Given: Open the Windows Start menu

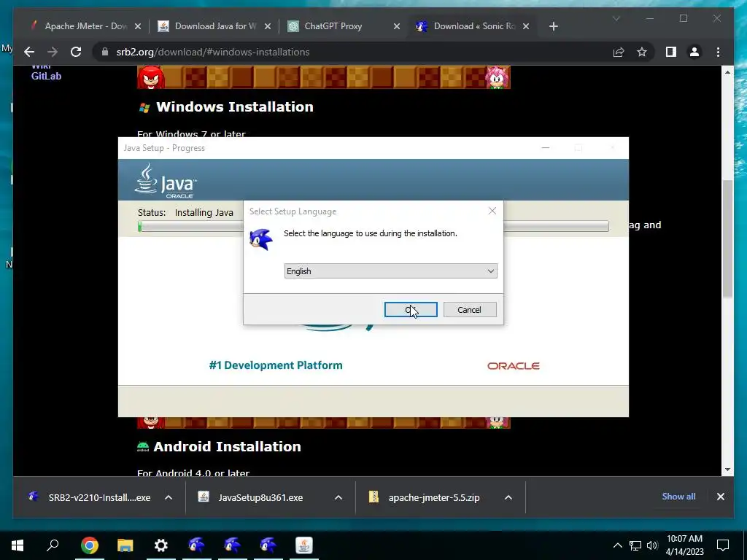Looking at the screenshot, I should 18,545.
